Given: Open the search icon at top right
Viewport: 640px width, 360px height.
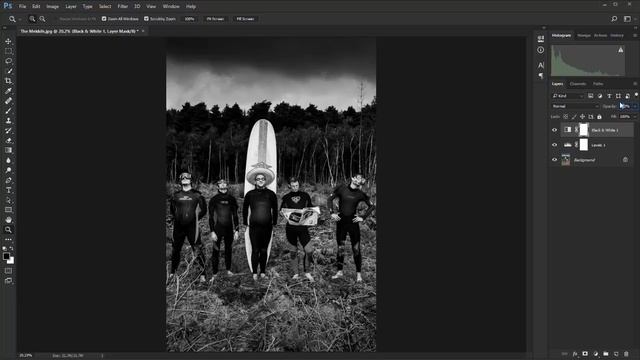Looking at the screenshot, I should [614, 19].
